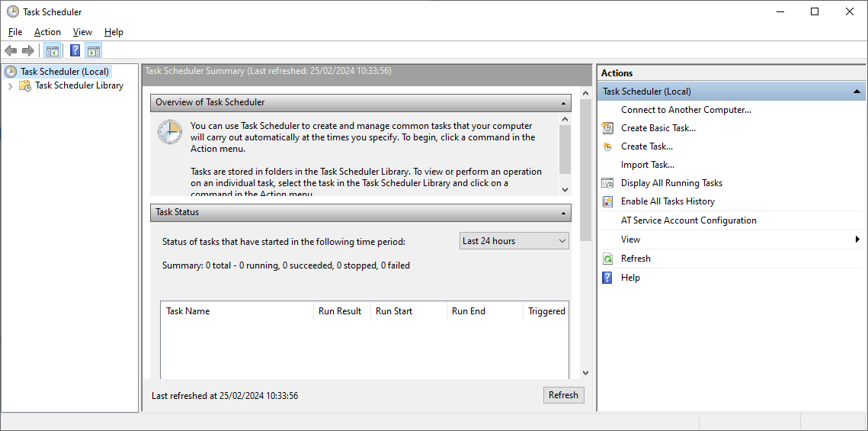868x431 pixels.
Task: Open the Action menu in the menu bar
Action: coord(47,32)
